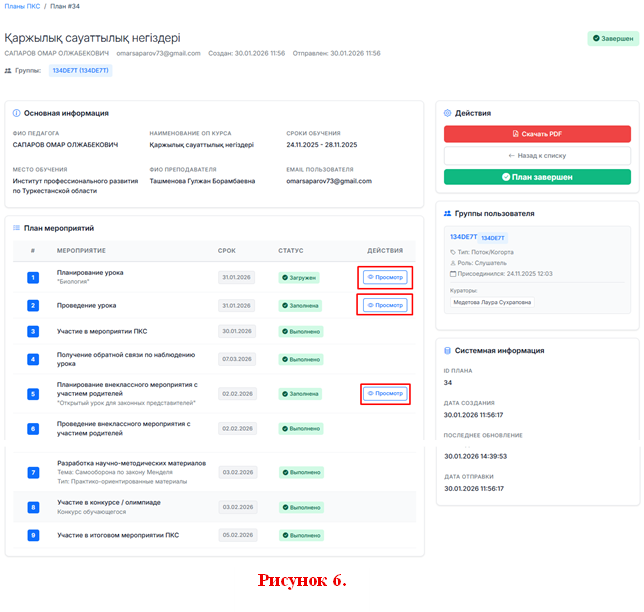
Task: Select curator tag Медетова Лаура Сухрапоновна
Action: 492,301
